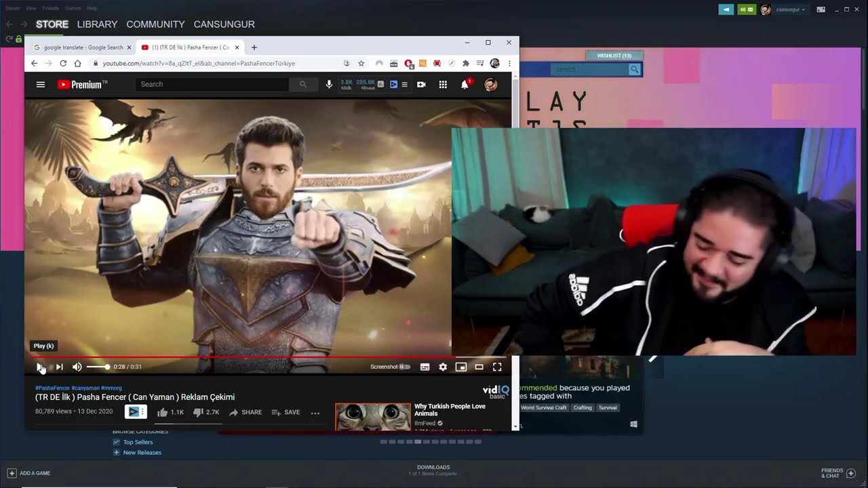Click the Chrome address bar URL
Viewport: 868px width, 488px height.
coord(199,63)
